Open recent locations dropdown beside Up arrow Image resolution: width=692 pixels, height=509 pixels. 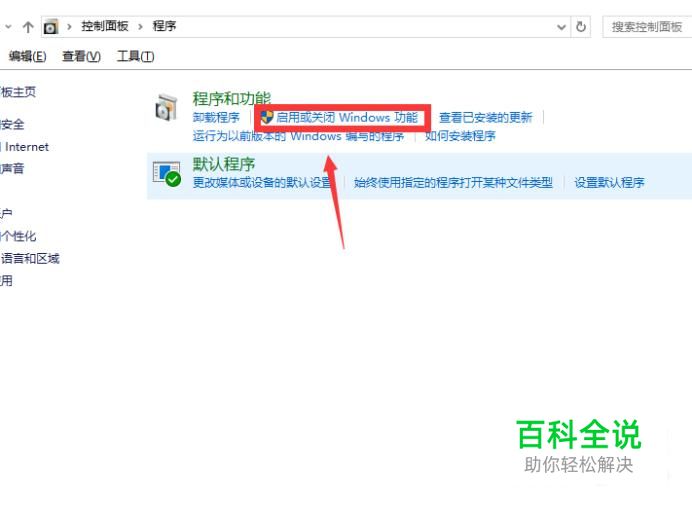coord(8,27)
